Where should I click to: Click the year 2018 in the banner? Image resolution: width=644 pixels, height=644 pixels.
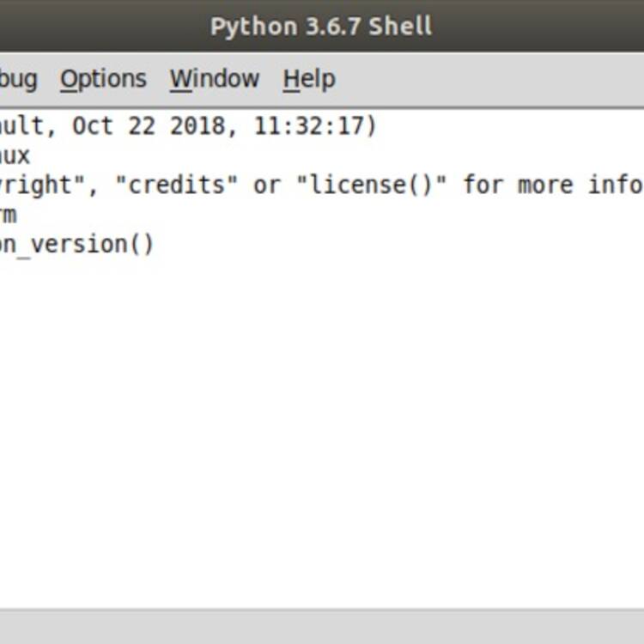point(197,125)
